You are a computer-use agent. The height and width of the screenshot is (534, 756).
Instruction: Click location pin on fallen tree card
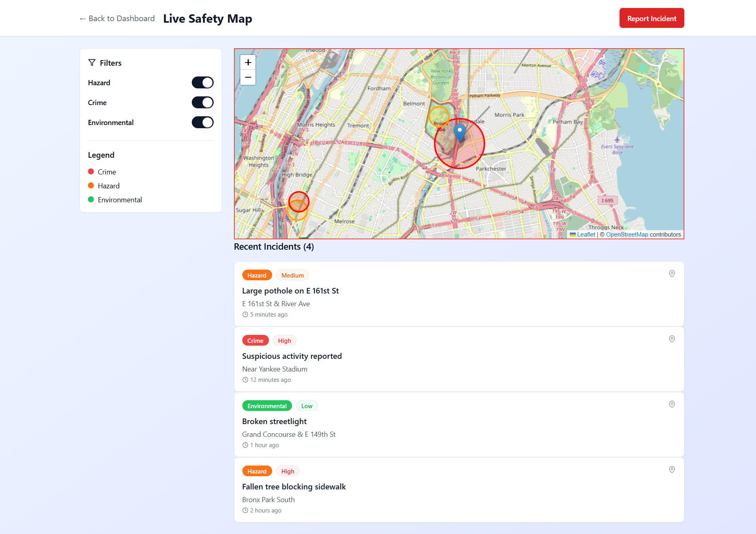pos(672,469)
